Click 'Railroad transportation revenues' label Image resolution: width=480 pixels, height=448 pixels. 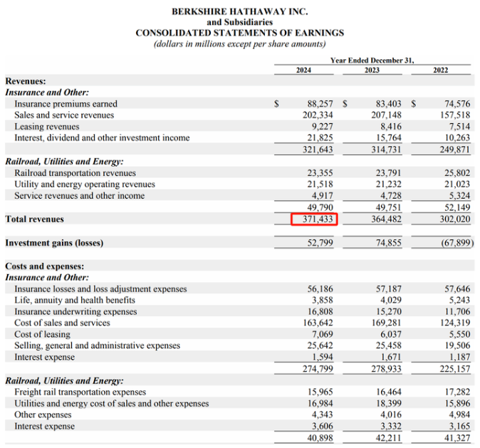tap(75, 173)
